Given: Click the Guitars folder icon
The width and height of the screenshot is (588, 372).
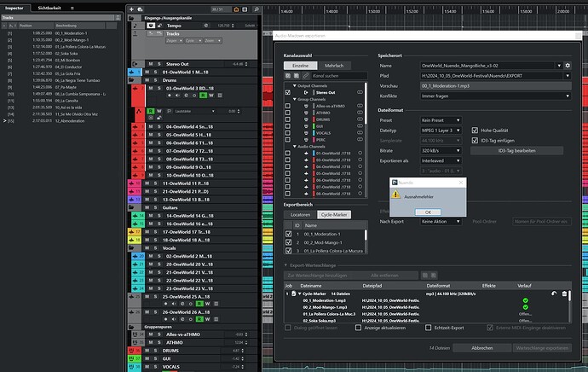Looking at the screenshot, I should pyautogui.click(x=131, y=207).
